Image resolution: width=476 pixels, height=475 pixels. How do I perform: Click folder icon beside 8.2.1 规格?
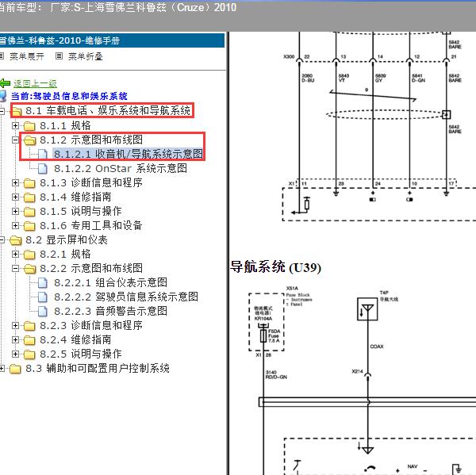[x=29, y=255]
